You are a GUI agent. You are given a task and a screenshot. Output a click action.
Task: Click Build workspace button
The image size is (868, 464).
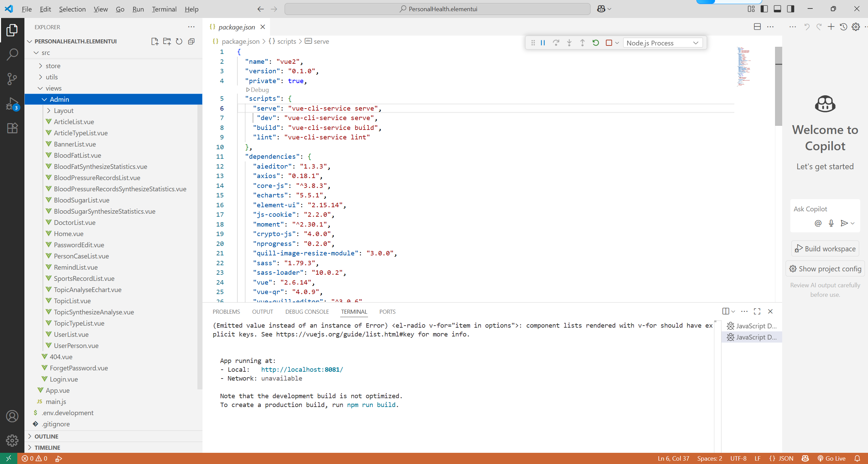825,249
